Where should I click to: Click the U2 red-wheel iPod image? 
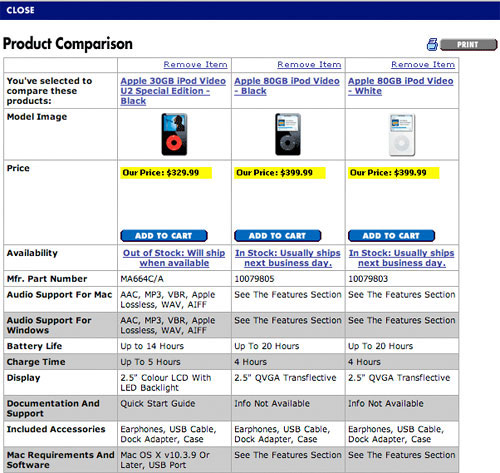pos(174,134)
